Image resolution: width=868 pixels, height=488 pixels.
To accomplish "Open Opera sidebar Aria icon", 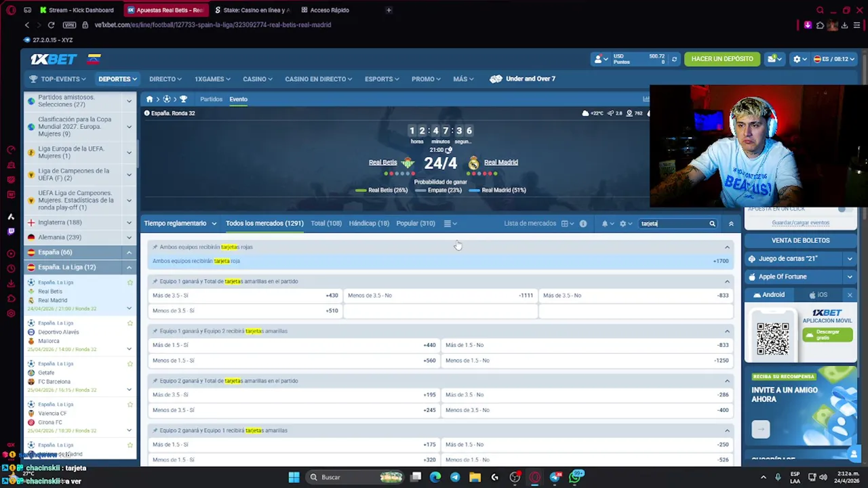I will (11, 216).
